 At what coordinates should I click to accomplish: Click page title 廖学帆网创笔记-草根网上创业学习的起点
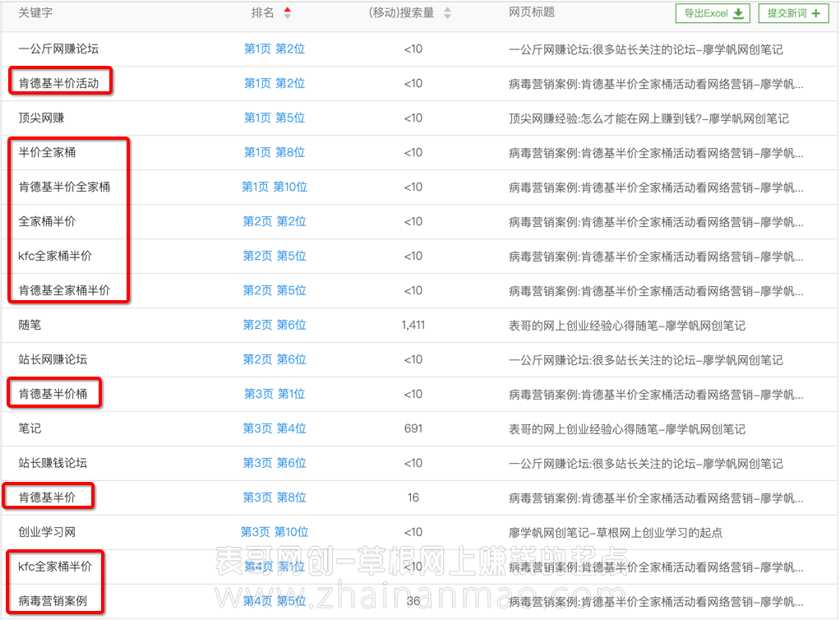616,533
